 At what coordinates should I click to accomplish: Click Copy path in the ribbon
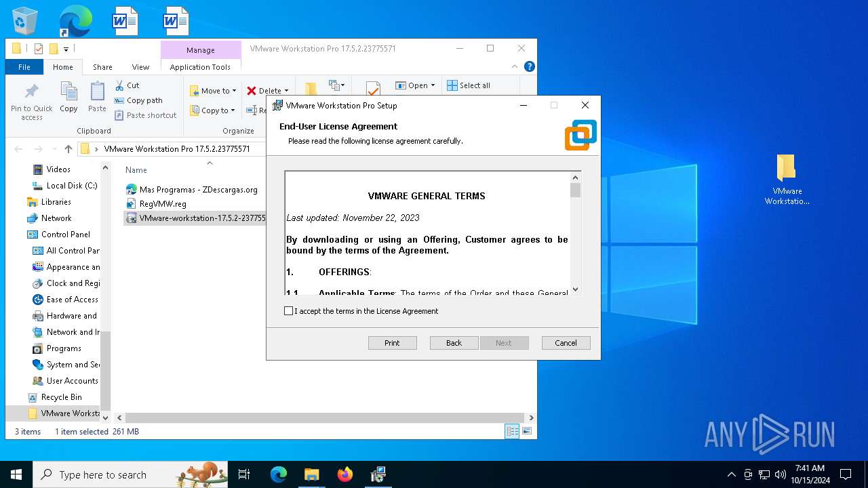coord(139,100)
